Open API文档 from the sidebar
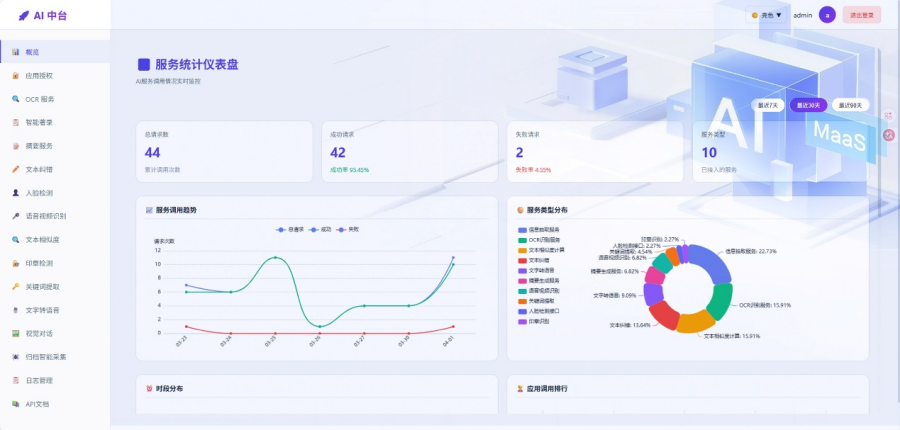 [x=55, y=404]
